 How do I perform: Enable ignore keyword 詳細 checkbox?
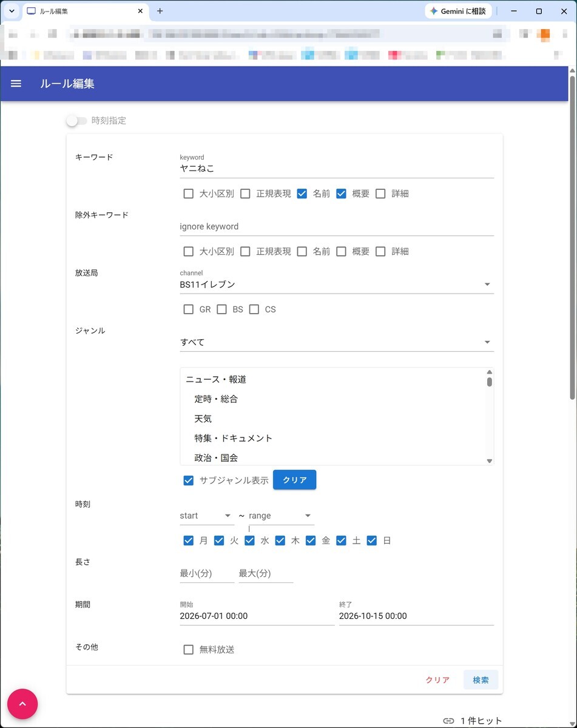pyautogui.click(x=380, y=251)
